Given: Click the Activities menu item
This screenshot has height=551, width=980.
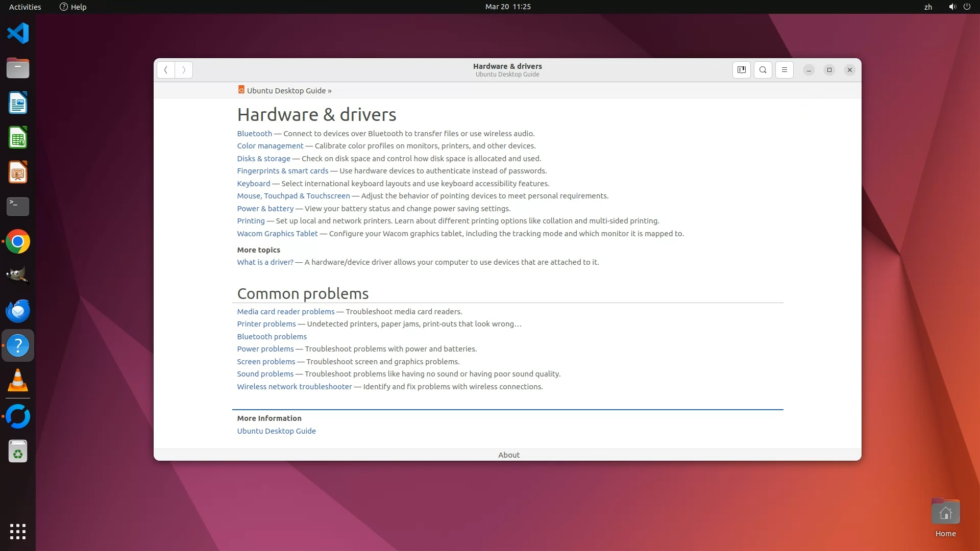Looking at the screenshot, I should click(x=25, y=7).
